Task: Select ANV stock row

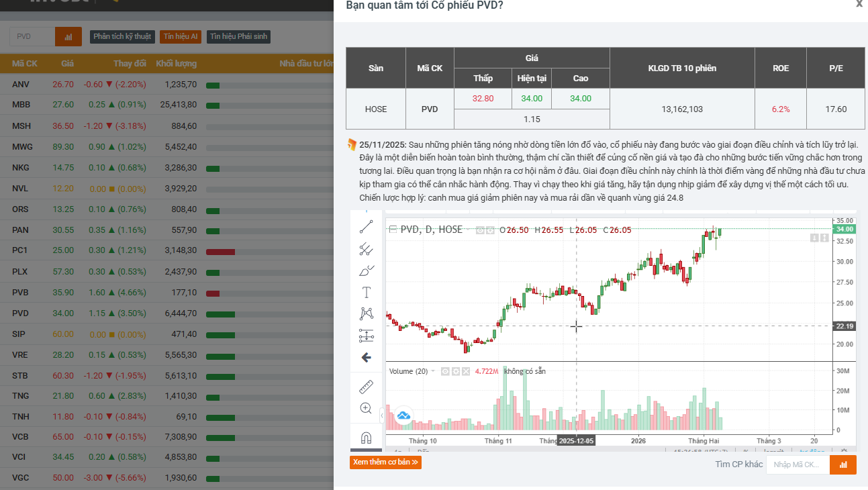Action: click(166, 85)
